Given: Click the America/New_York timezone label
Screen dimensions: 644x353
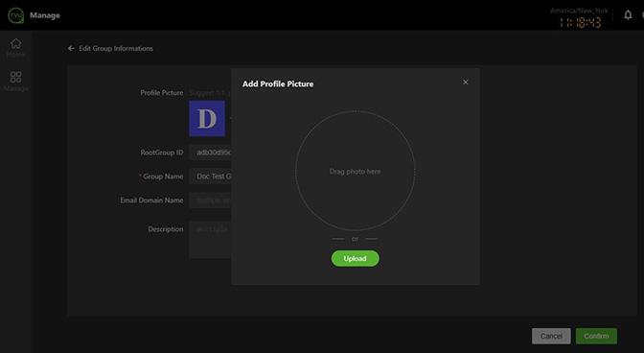Looking at the screenshot, I should 579,11.
